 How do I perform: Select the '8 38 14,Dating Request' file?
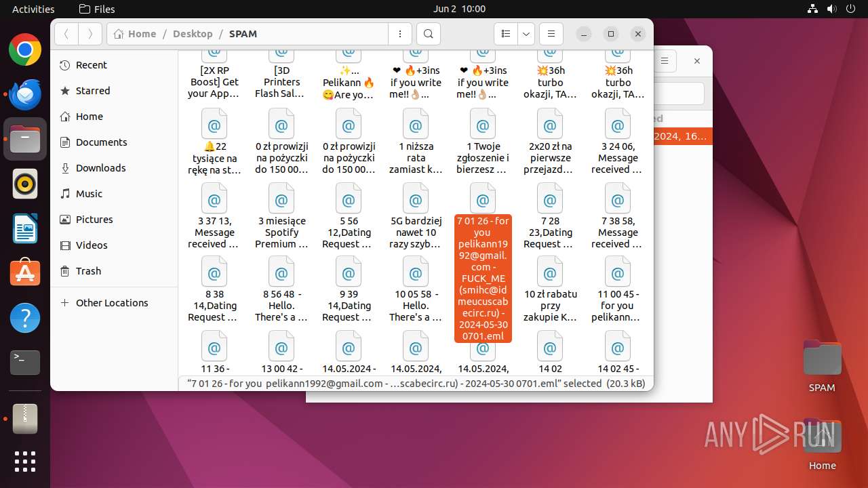pyautogui.click(x=214, y=290)
